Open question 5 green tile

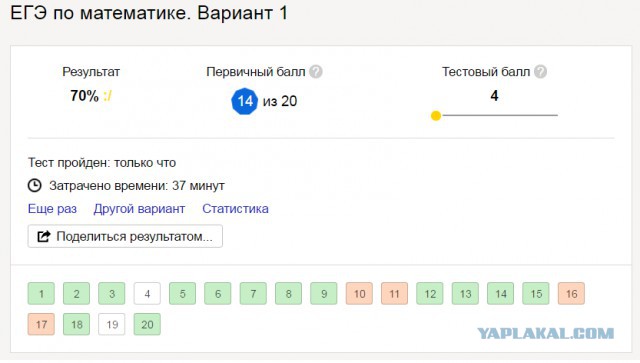tap(182, 294)
